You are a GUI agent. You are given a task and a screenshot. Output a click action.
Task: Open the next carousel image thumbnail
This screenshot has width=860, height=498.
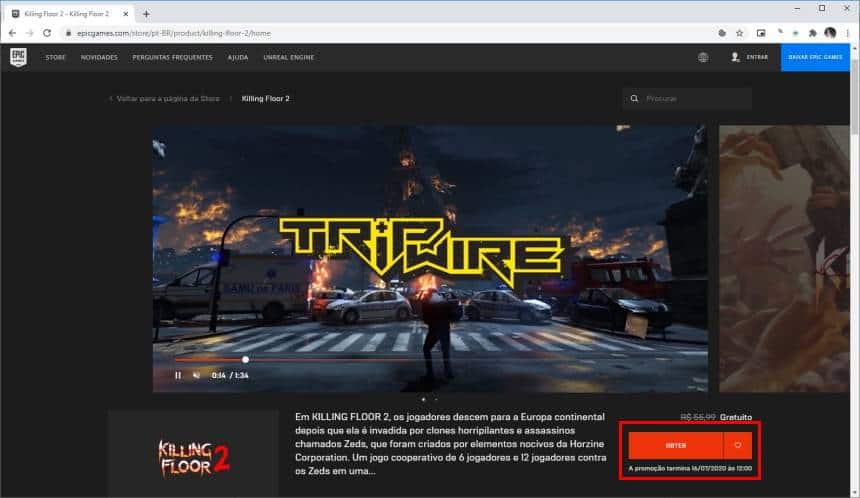pos(784,258)
